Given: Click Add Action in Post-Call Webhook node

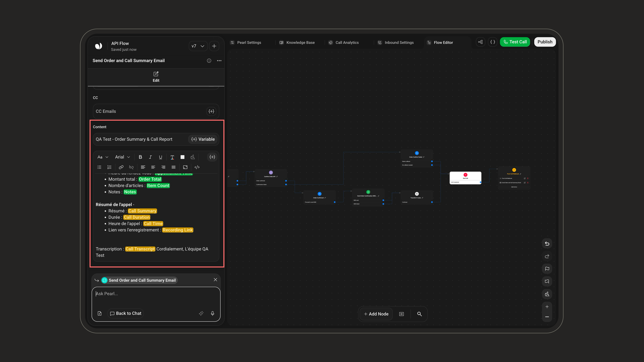Looking at the screenshot, I should 514,187.
